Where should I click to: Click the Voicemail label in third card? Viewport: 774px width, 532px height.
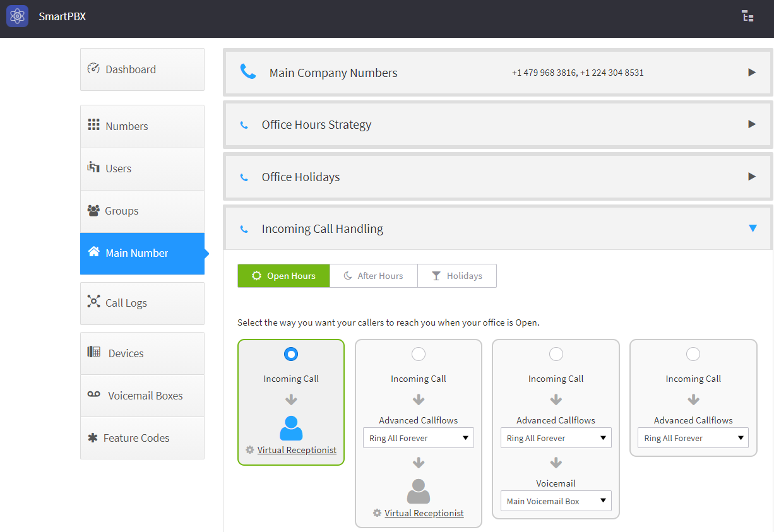[556, 483]
